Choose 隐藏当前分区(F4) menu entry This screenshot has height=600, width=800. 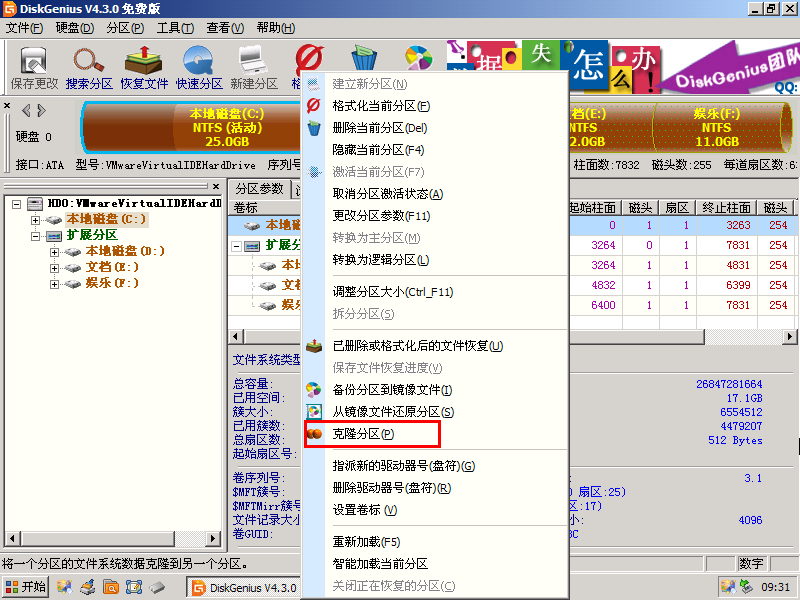click(436, 149)
